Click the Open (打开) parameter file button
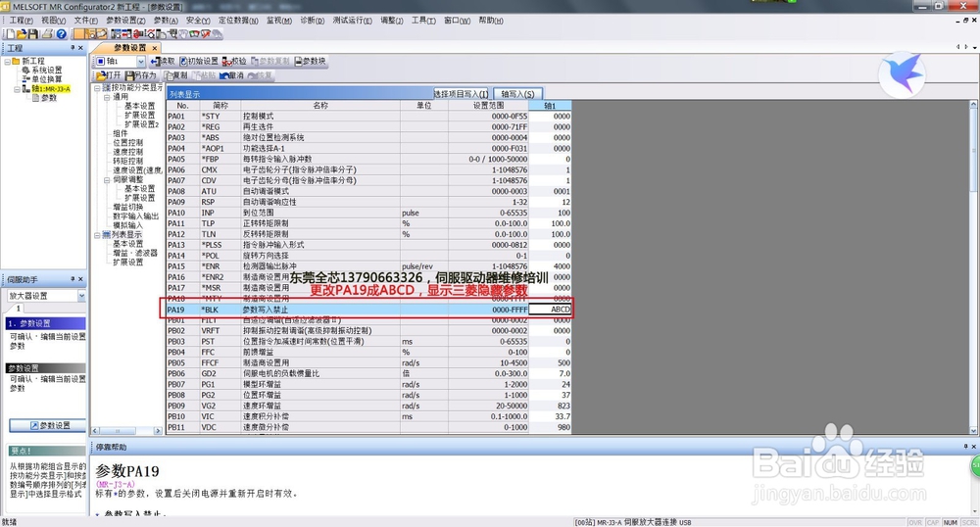The width and height of the screenshot is (980, 527). point(109,74)
